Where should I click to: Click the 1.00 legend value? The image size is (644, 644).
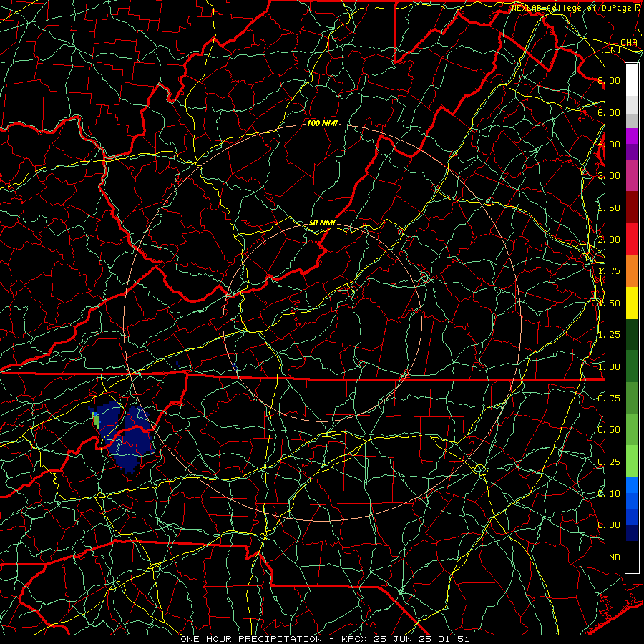click(x=609, y=367)
